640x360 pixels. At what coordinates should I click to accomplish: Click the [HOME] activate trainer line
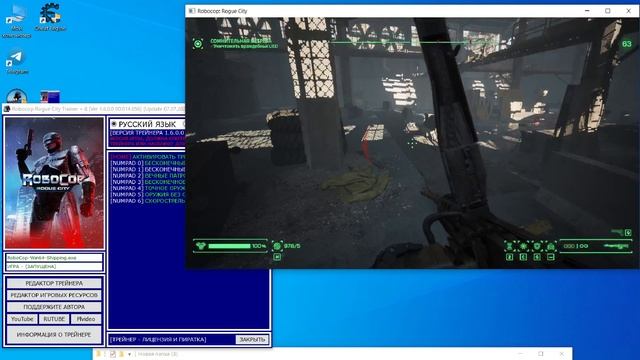(x=148, y=157)
